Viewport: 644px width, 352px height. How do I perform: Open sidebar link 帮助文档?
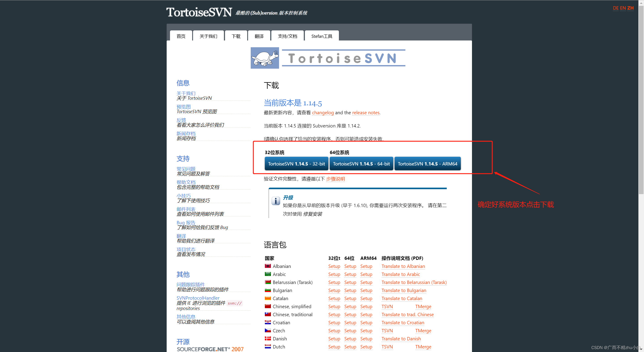pos(186,182)
